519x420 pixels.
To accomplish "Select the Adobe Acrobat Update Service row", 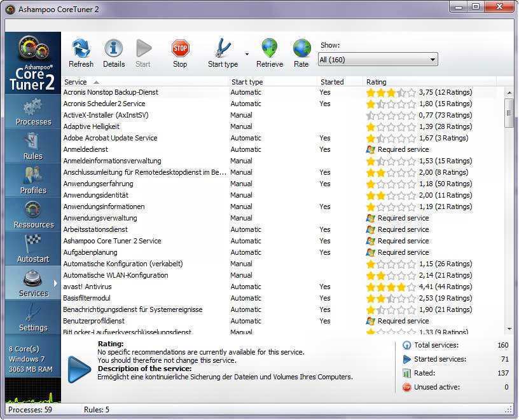I will click(x=283, y=138).
